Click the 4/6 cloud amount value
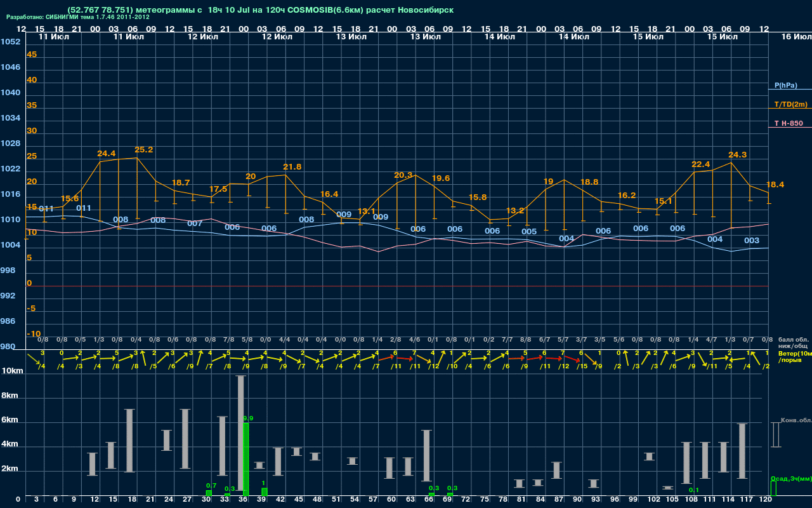The image size is (812, 508). tap(414, 340)
